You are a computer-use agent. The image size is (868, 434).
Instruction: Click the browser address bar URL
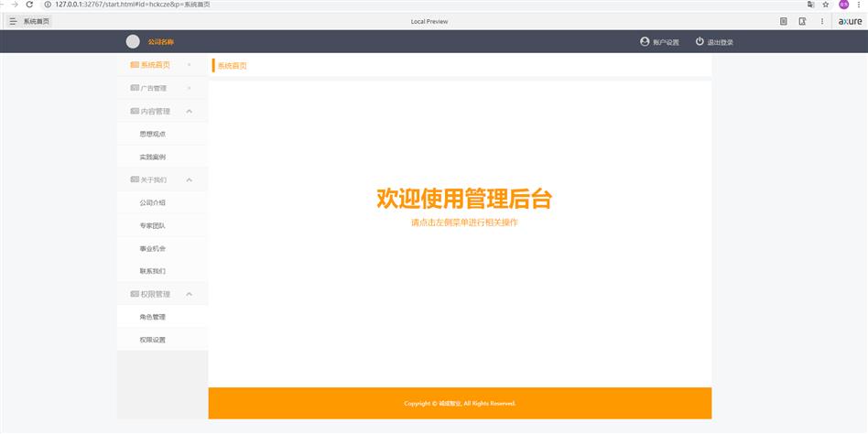(x=137, y=5)
